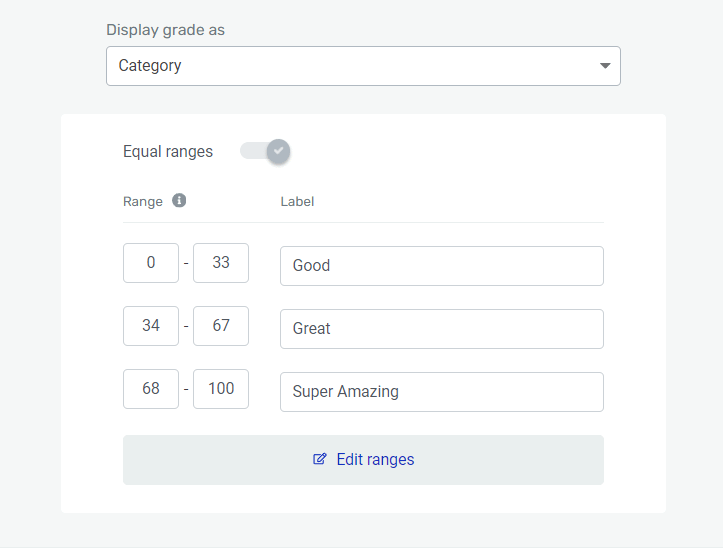
Task: Click the Super Amazing label field
Action: tap(441, 392)
